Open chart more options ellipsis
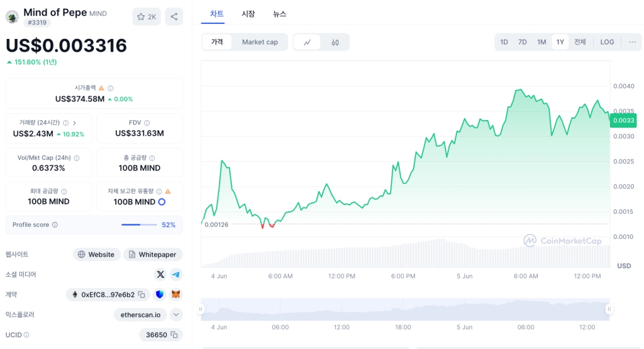Image resolution: width=644 pixels, height=349 pixels. (633, 42)
